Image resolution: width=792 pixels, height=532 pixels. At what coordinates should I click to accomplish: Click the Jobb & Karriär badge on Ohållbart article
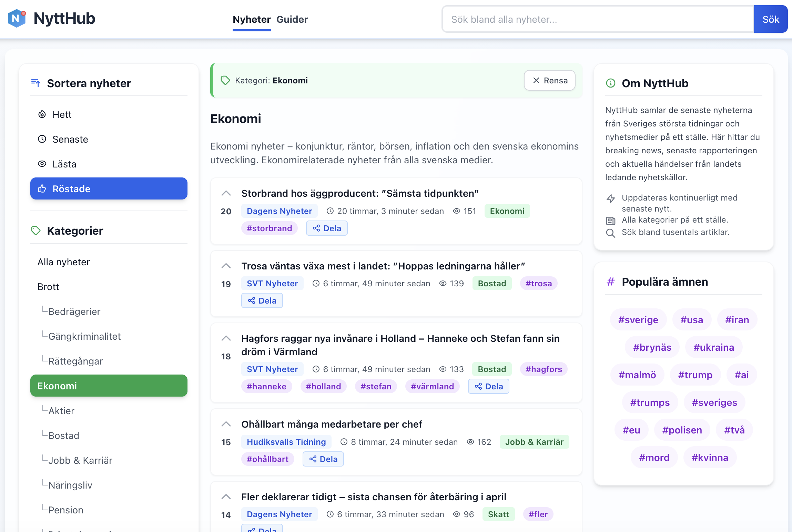click(x=534, y=442)
